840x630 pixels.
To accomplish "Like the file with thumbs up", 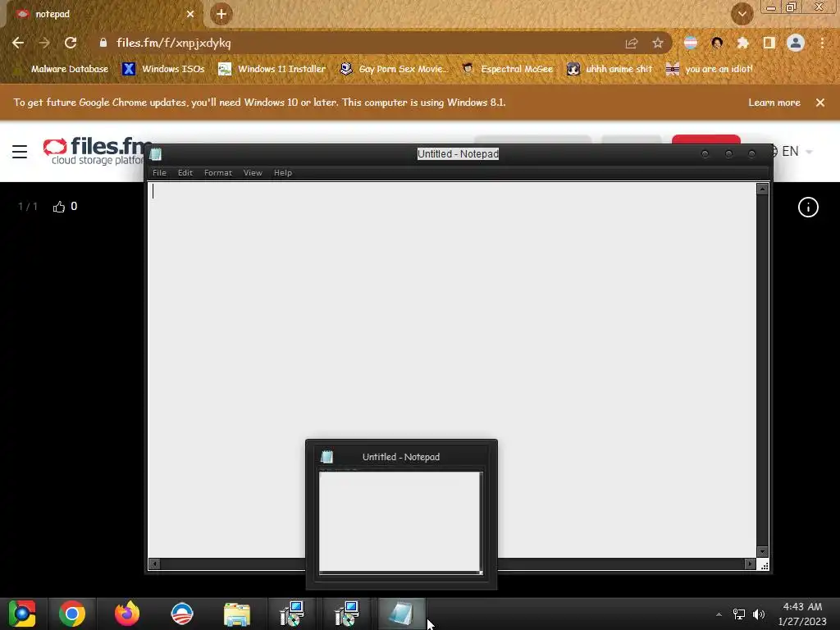I will click(x=59, y=207).
